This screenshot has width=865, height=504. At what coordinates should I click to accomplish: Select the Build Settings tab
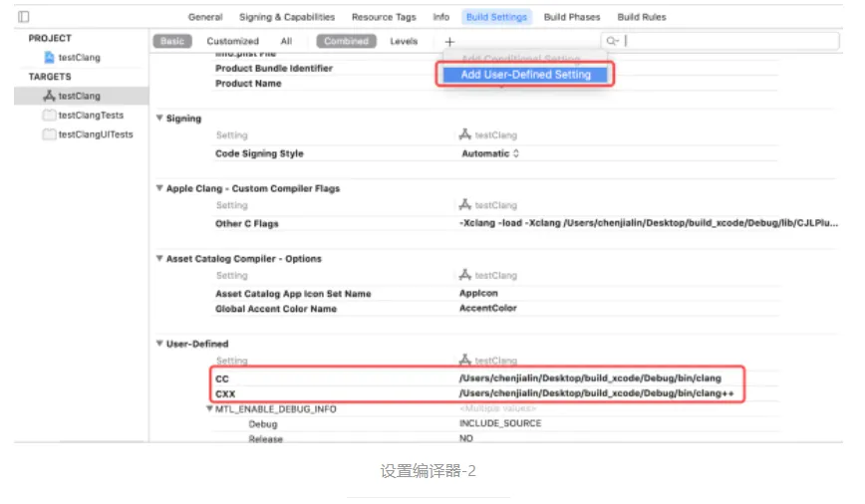[x=496, y=17]
